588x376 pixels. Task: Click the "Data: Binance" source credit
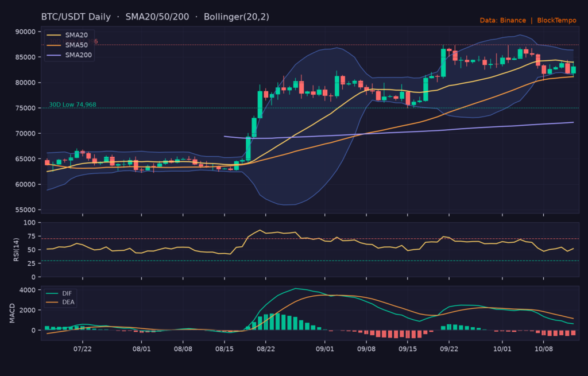(x=502, y=20)
